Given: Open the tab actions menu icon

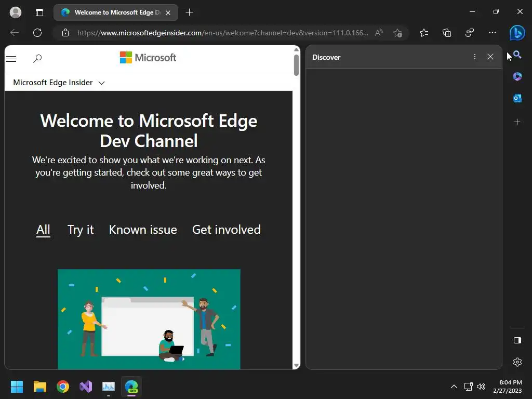Looking at the screenshot, I should 39,12.
